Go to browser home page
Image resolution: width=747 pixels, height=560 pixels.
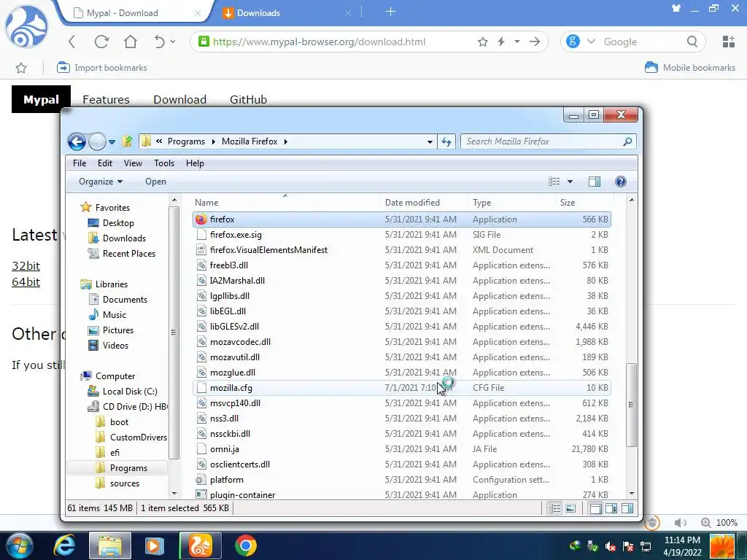pyautogui.click(x=131, y=42)
